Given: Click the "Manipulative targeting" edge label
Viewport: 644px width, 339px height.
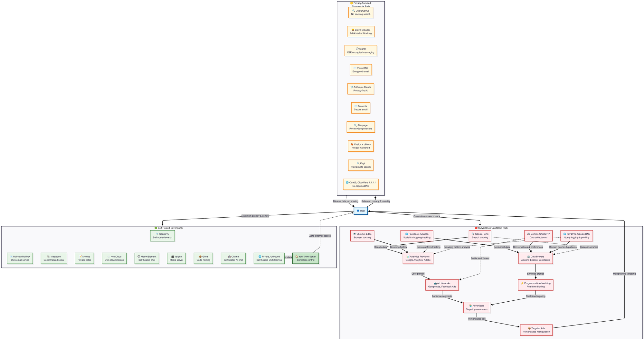Looking at the screenshot, I should [x=624, y=274].
